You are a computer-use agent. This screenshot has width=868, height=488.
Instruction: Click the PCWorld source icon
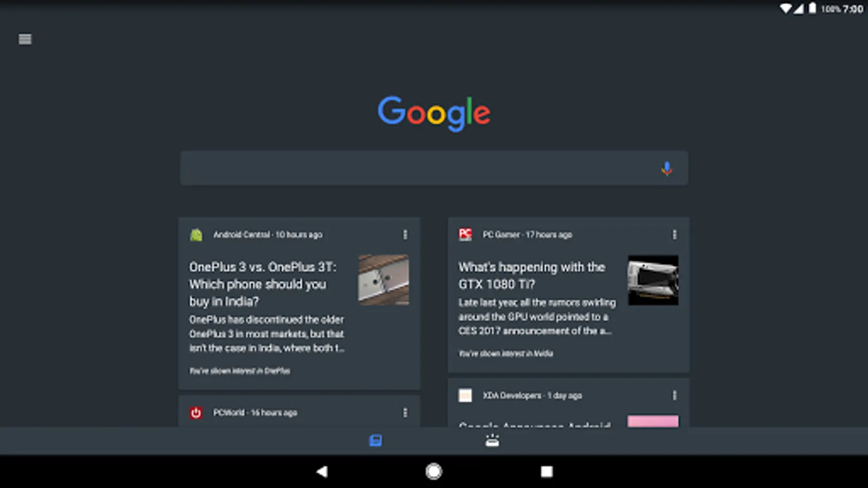[196, 413]
